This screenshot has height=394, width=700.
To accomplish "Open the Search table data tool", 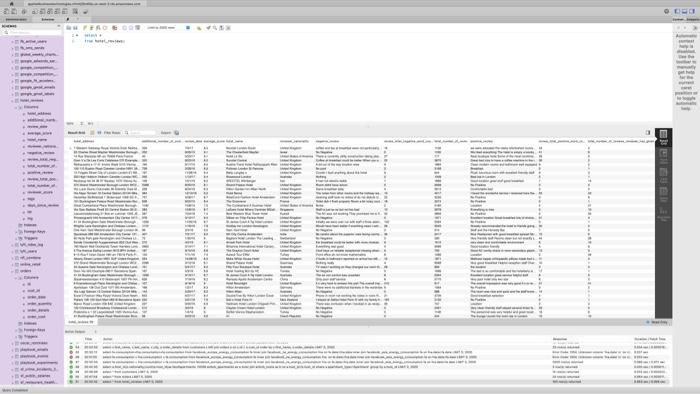I will [75, 12].
